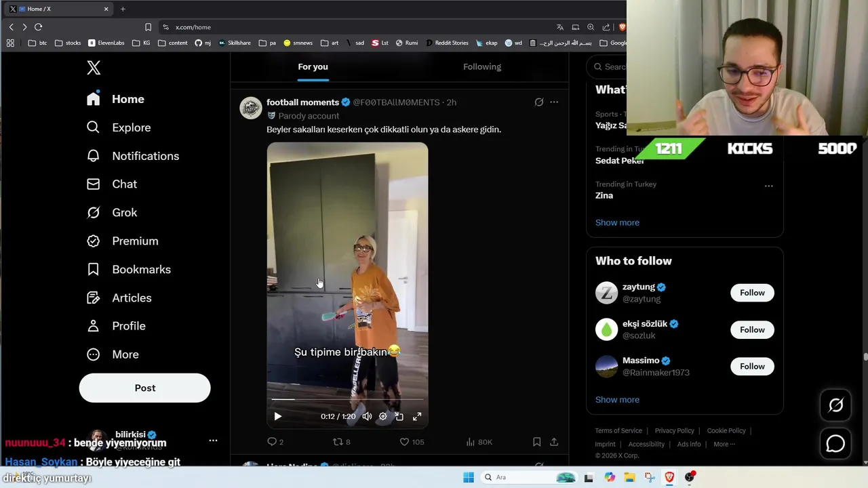Click Show more under Who to follow
This screenshot has height=488, width=868.
pos(617,400)
